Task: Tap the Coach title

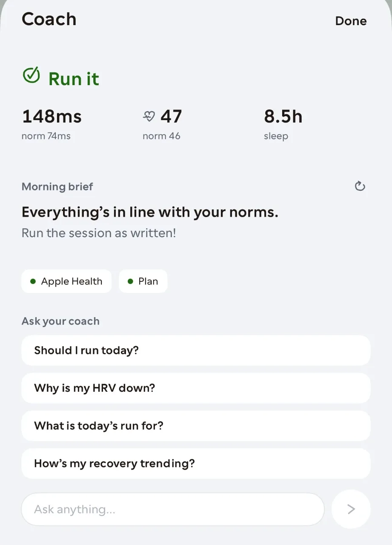Action: [49, 19]
